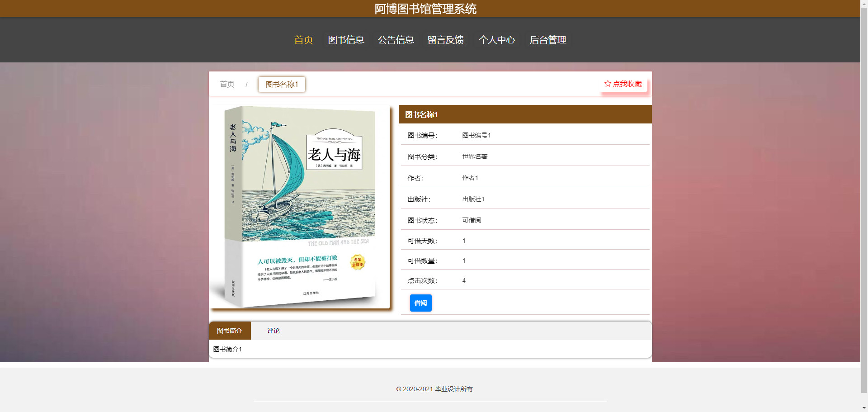Viewport: 868px width, 412px height.
Task: Select 留言反馈 in the navigation bar
Action: (x=446, y=40)
